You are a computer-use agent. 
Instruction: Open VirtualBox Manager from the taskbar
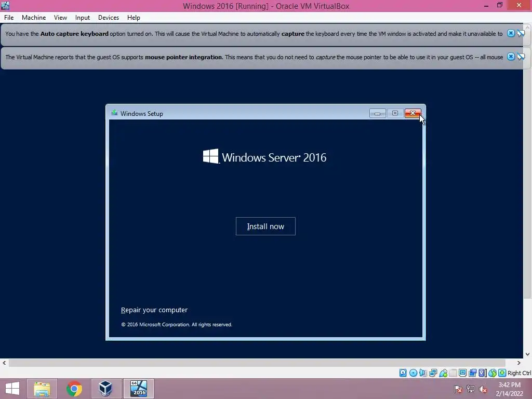(106, 389)
